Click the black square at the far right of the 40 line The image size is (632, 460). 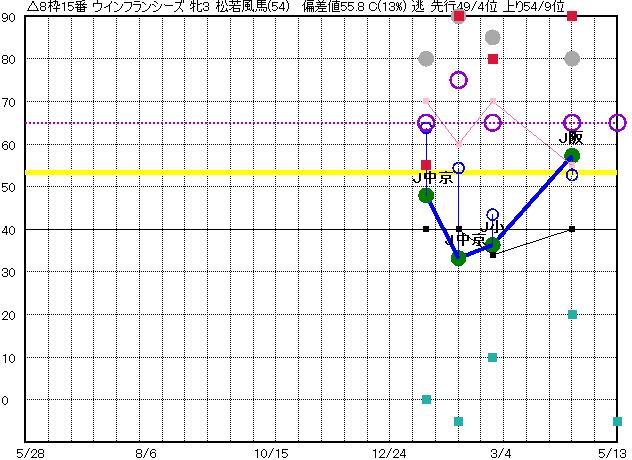[x=572, y=229]
